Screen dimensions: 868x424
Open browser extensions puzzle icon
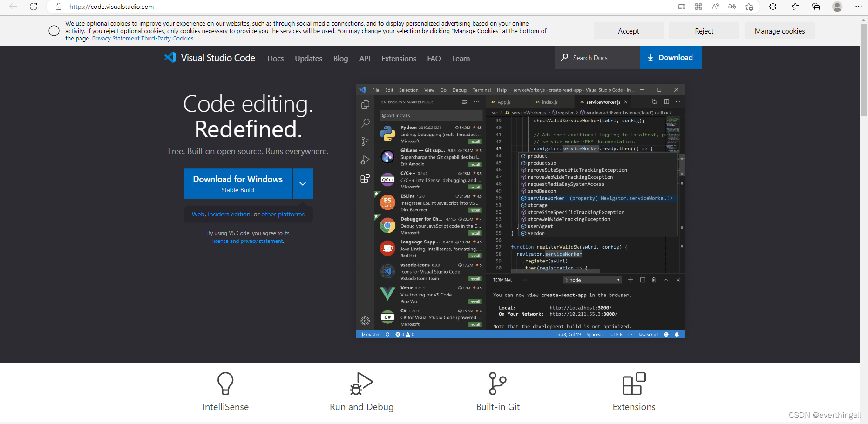point(773,7)
